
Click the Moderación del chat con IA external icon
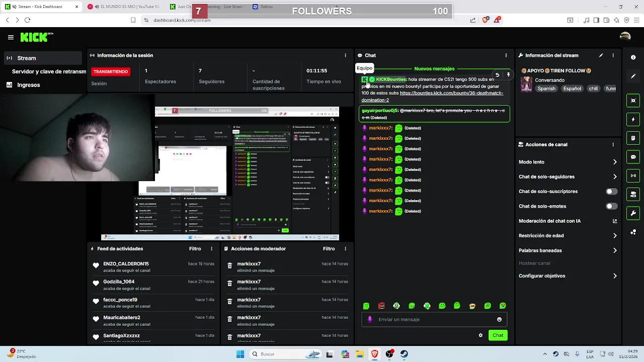(615, 221)
